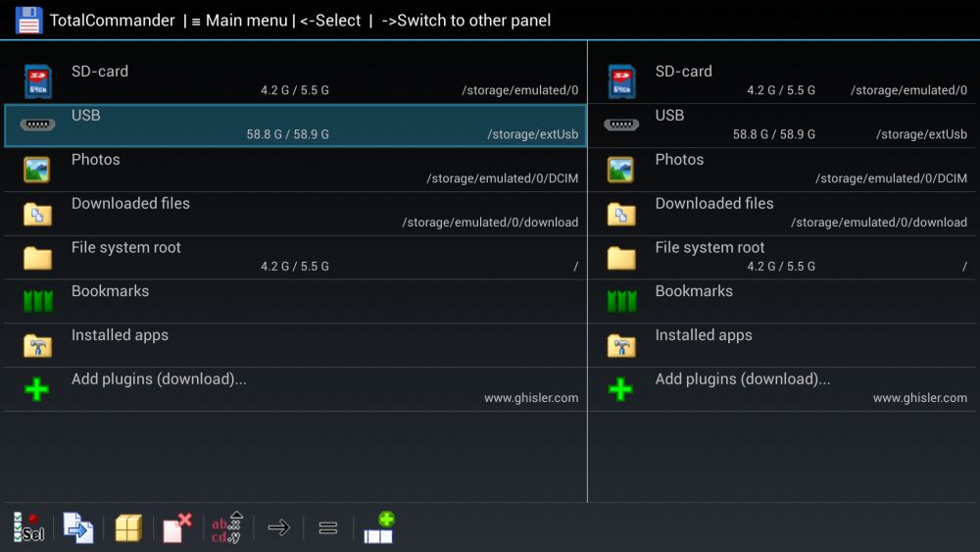Click the Photos picture icon in right panel
The height and width of the screenshot is (552, 980).
point(620,170)
